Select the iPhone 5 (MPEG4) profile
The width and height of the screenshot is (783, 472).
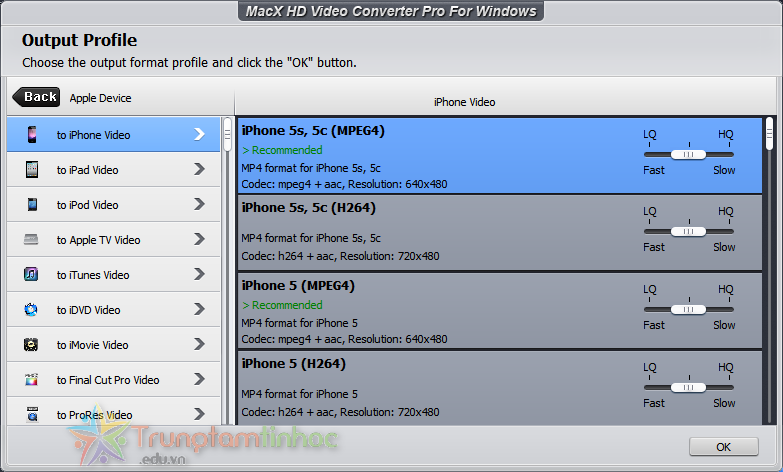500,311
